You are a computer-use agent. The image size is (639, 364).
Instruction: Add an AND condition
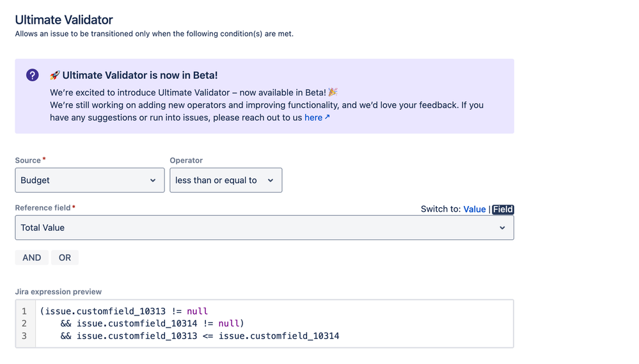[32, 257]
